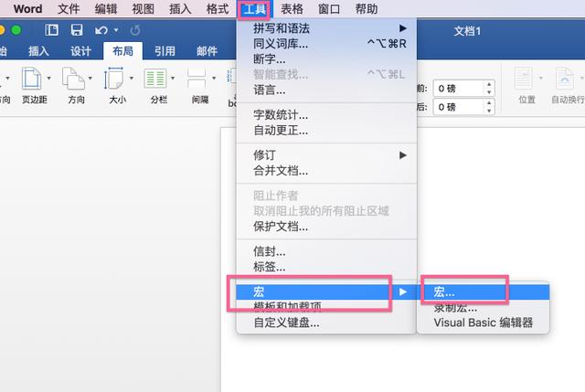Viewport: 585px width, 392px height.
Task: Open the undo history dropdown arrow
Action: click(x=116, y=30)
